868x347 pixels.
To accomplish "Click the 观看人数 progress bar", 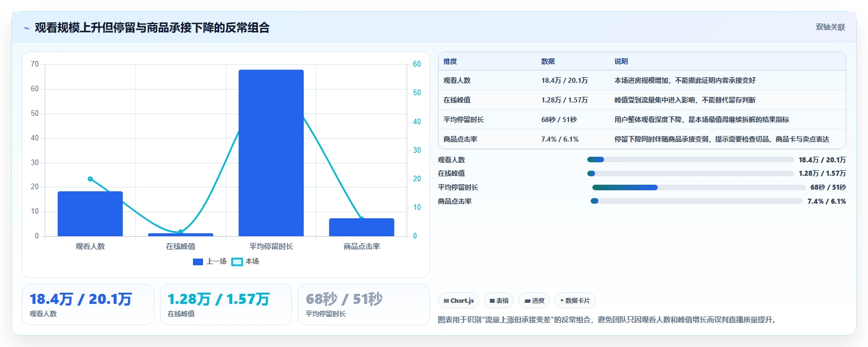I will 691,160.
